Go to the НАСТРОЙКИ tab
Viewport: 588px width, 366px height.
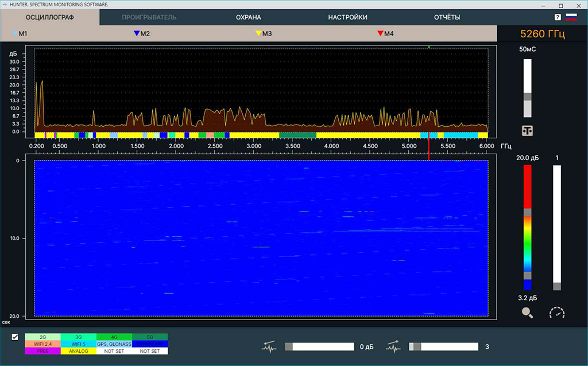(347, 17)
